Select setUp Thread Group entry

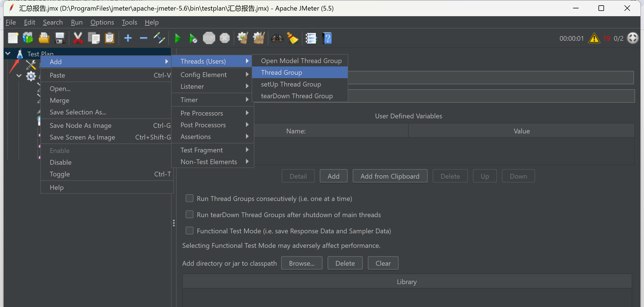(300, 84)
